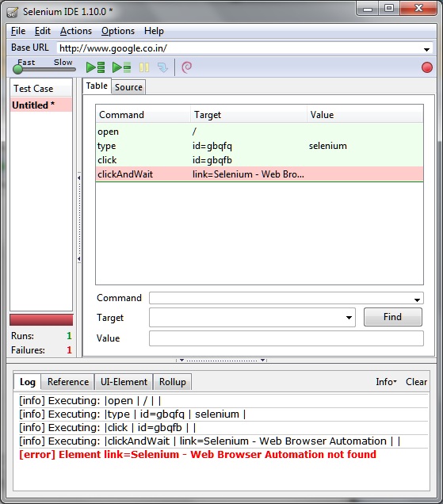Open the Actions menu
Screen dimensions: 443x504
point(76,31)
